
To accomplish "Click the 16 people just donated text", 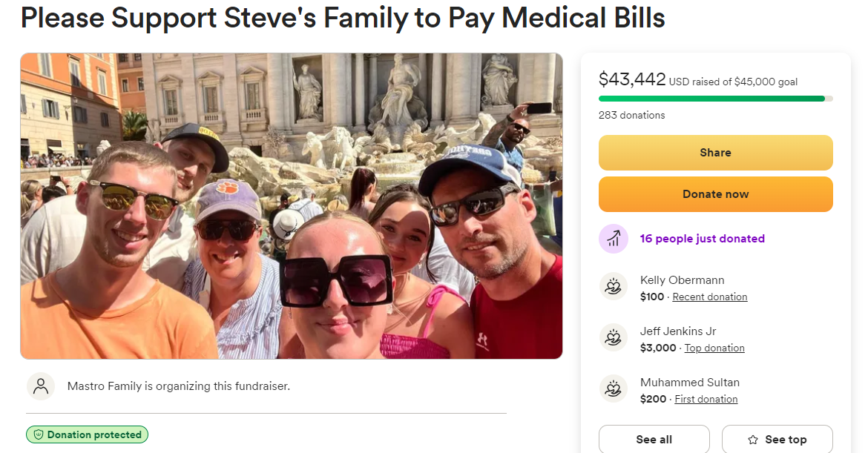I will [702, 239].
